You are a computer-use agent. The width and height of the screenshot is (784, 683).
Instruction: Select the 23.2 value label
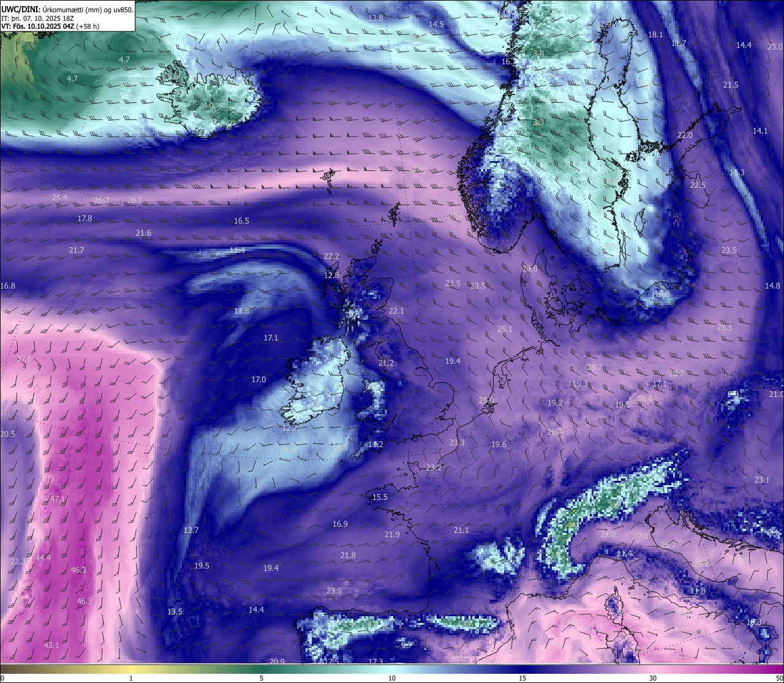tap(434, 467)
